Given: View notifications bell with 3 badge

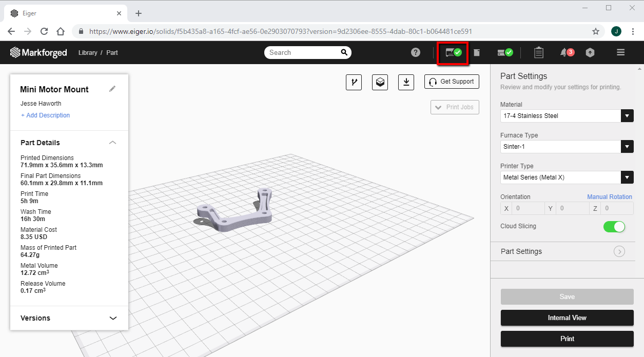Looking at the screenshot, I should 567,52.
